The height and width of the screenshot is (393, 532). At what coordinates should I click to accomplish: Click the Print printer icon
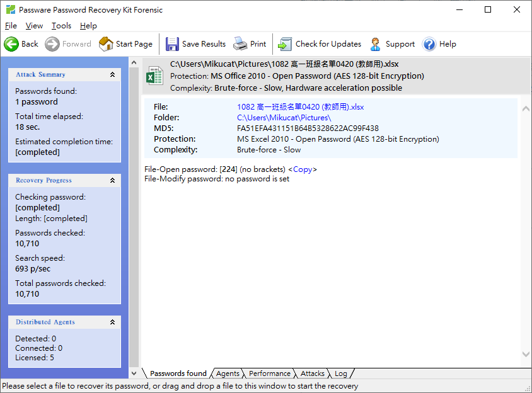[x=240, y=44]
